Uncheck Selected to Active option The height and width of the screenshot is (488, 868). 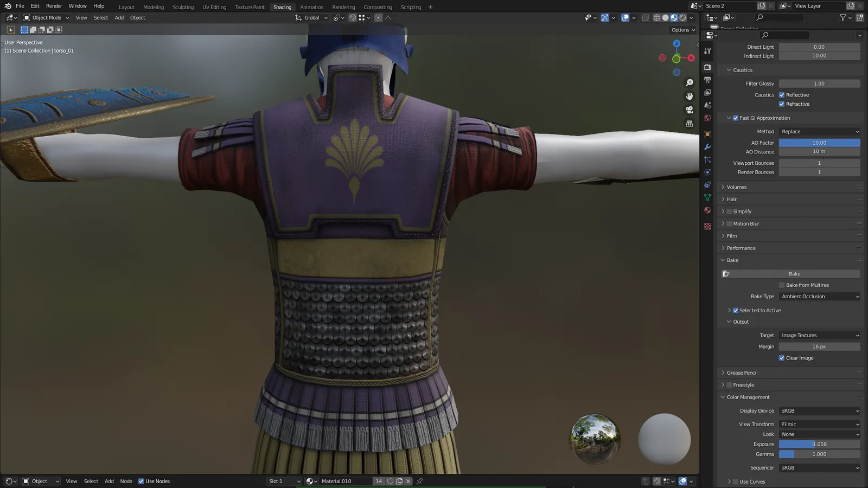point(736,311)
